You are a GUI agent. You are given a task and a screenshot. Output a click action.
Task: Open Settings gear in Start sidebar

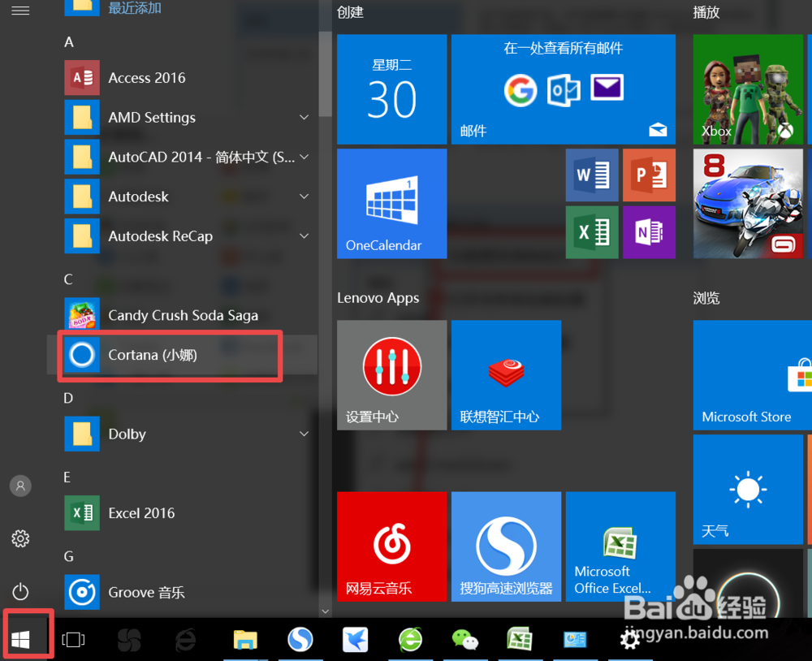[x=21, y=538]
